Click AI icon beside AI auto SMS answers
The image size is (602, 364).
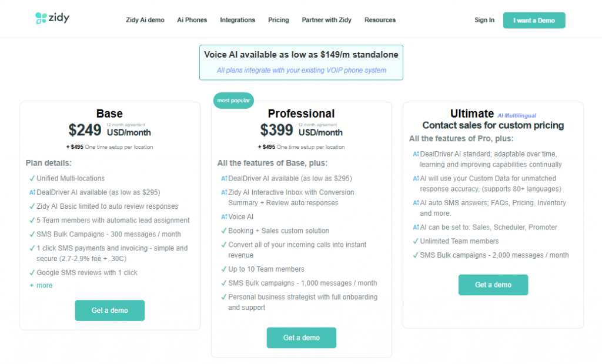[x=415, y=203]
